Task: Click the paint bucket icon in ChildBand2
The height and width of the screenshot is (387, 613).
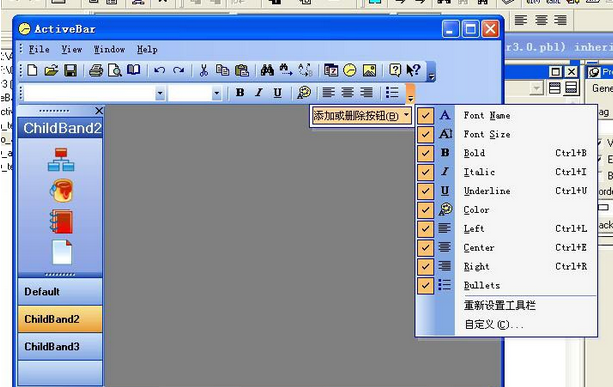Action: click(61, 191)
